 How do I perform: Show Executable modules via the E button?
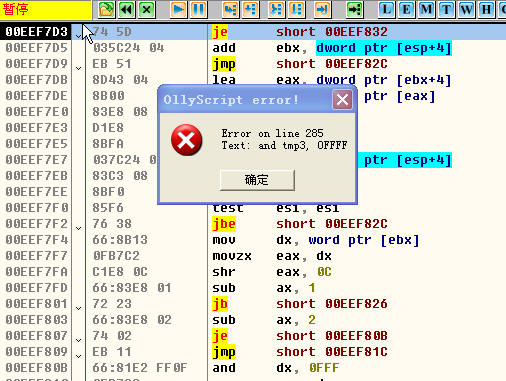tap(406, 9)
